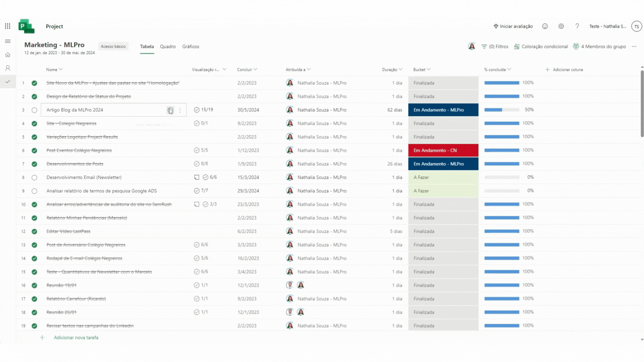The height and width of the screenshot is (362, 644).
Task: Uncheck completion for Desenvolvimentos de Posts
Action: [x=34, y=164]
